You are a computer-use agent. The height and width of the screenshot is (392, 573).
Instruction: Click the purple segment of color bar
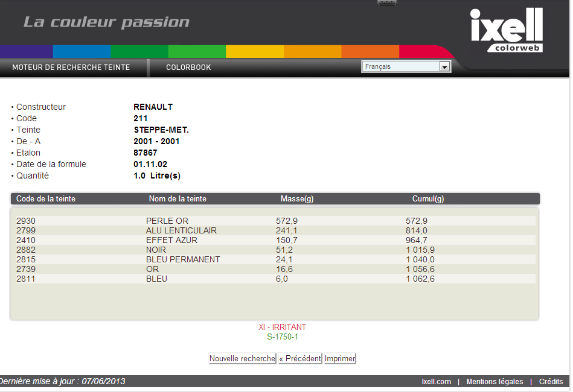[x=27, y=51]
